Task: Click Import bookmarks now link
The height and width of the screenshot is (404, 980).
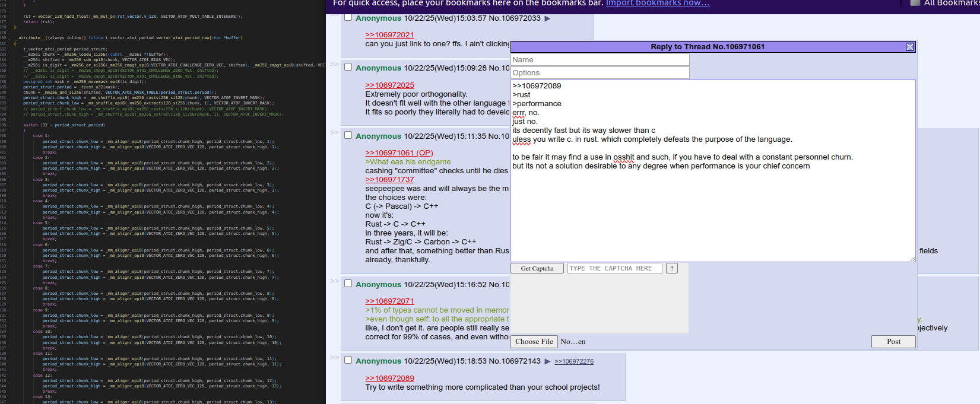Action: pyautogui.click(x=658, y=3)
